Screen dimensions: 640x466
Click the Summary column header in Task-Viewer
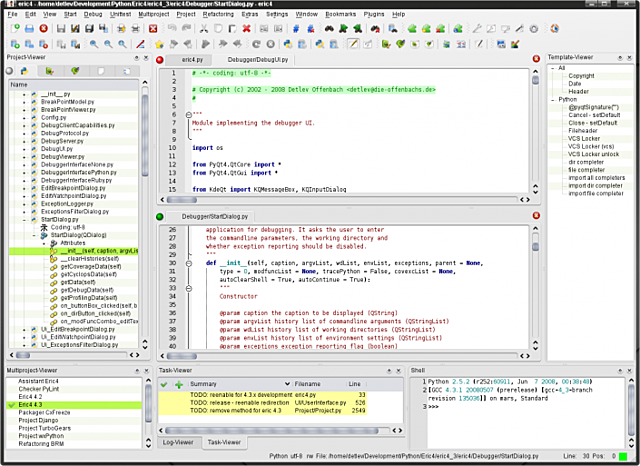[x=204, y=384]
